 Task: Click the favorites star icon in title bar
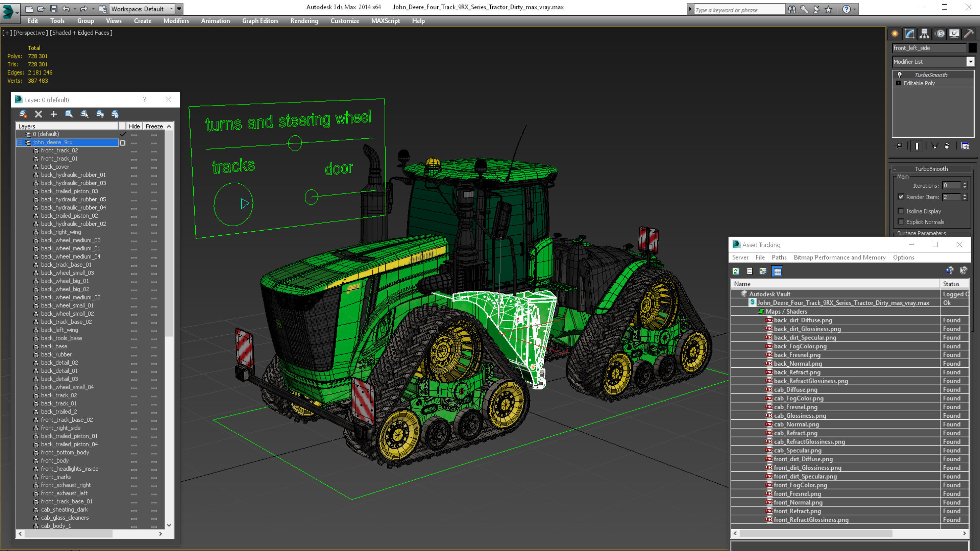coord(828,9)
